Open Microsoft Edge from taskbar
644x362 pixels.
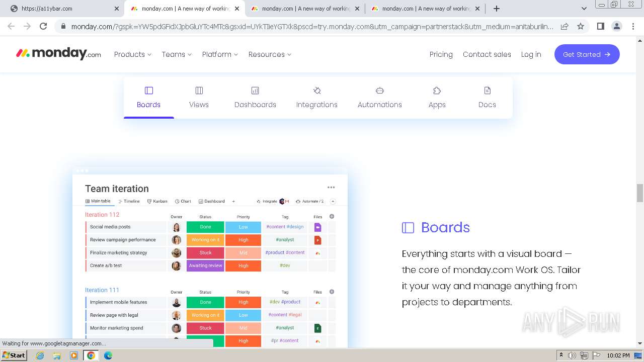coord(108,355)
